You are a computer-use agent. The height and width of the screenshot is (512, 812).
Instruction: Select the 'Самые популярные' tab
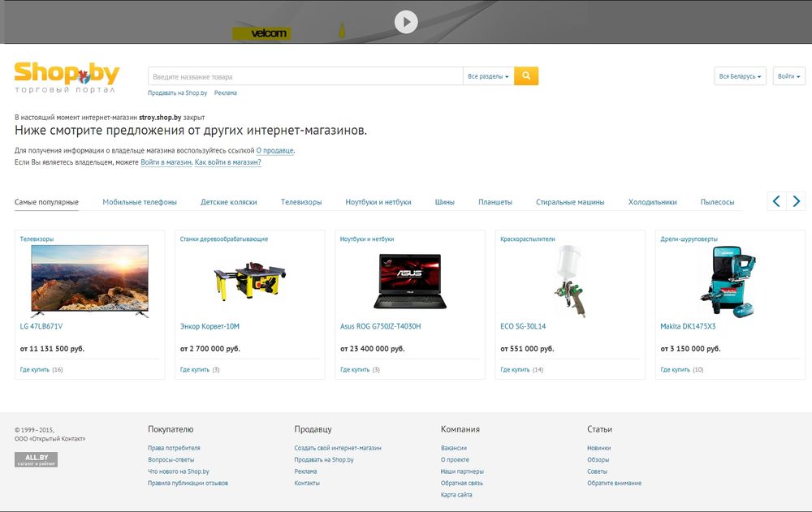(46, 202)
